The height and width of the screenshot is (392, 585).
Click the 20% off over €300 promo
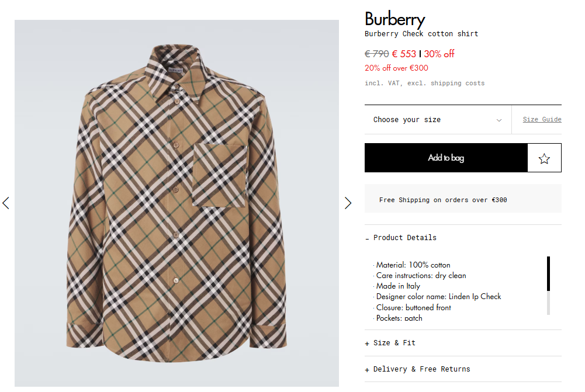point(396,68)
